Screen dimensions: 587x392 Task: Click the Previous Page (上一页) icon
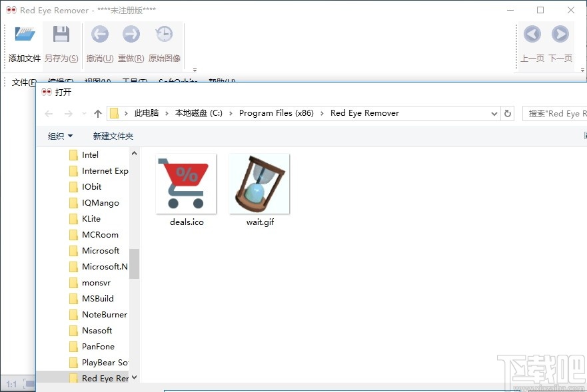[x=532, y=35]
